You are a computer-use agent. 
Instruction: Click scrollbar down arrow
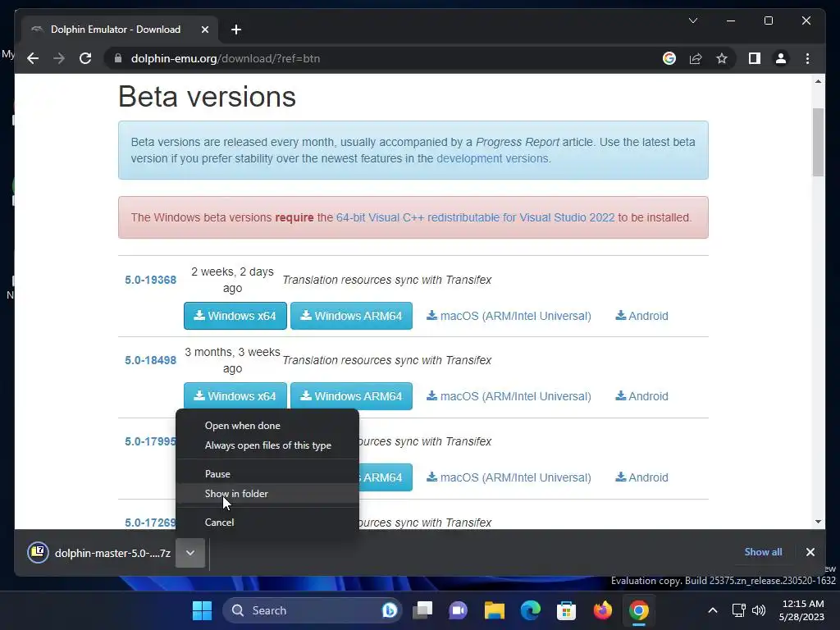pyautogui.click(x=818, y=522)
